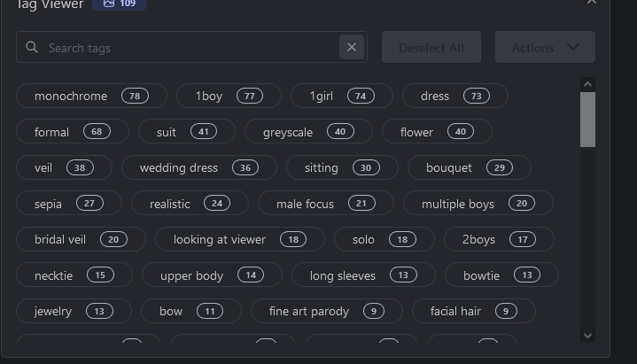Toggle the fine art parody tag

click(x=326, y=311)
